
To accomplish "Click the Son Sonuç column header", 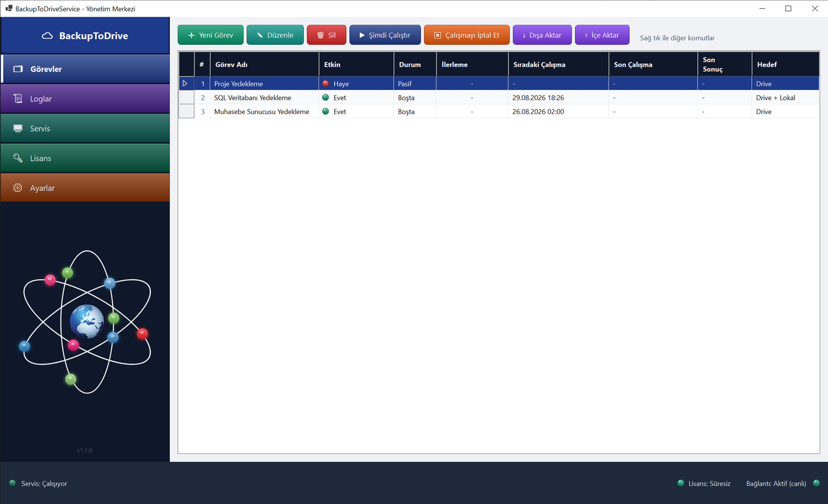I will [724, 64].
